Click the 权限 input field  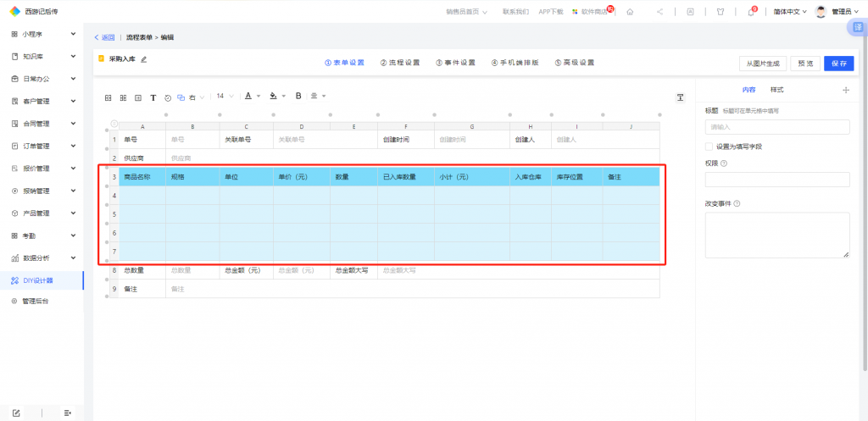tap(777, 180)
